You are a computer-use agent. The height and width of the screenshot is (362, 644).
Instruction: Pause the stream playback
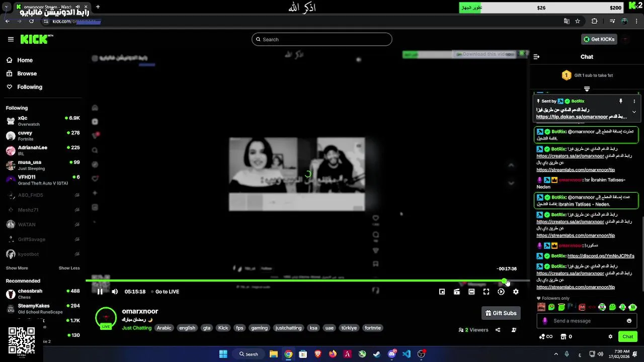100,292
